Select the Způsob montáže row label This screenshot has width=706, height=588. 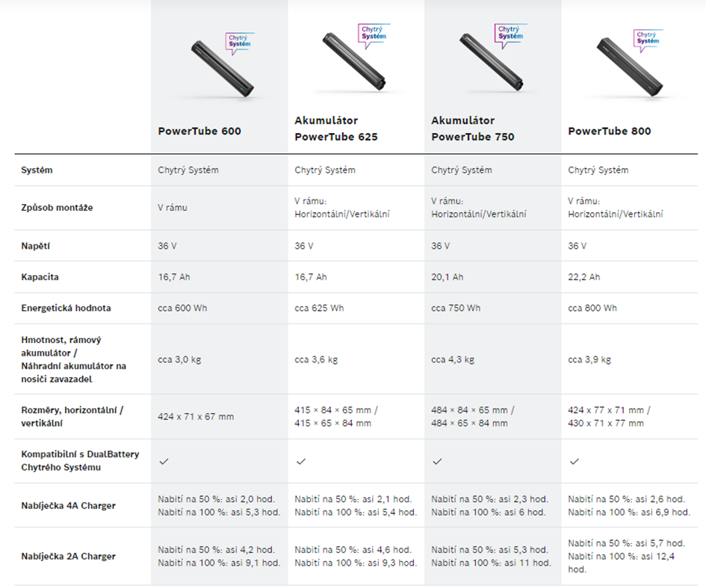pyautogui.click(x=57, y=208)
